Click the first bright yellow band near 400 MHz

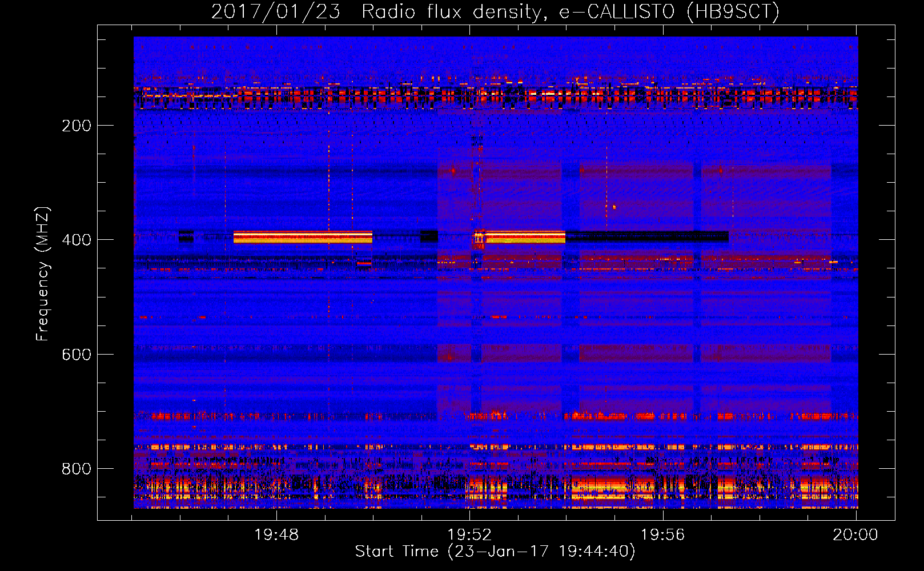click(x=303, y=237)
